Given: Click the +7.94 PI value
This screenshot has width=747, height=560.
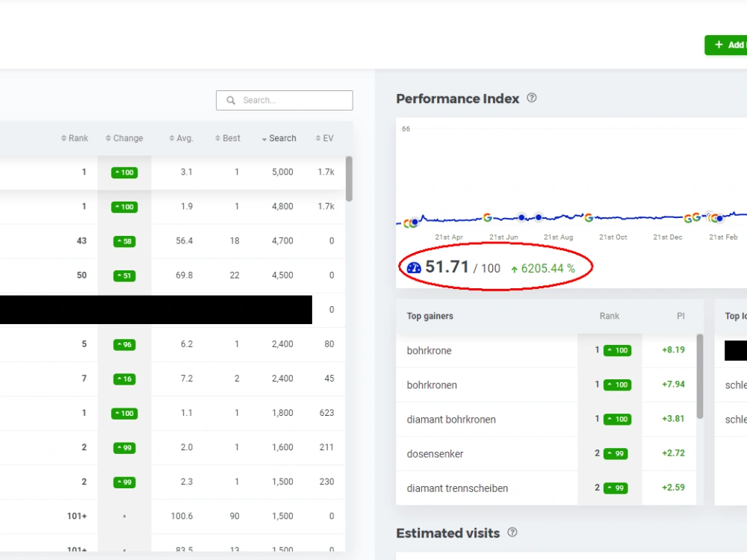Looking at the screenshot, I should pos(673,385).
